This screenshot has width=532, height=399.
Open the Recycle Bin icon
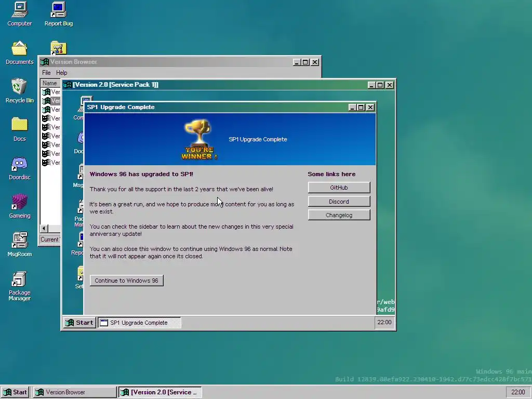coord(19,90)
